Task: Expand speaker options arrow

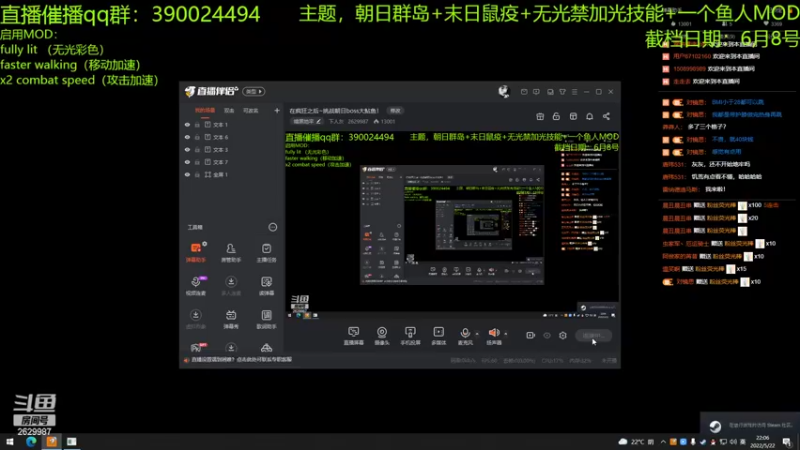Action: click(x=506, y=334)
